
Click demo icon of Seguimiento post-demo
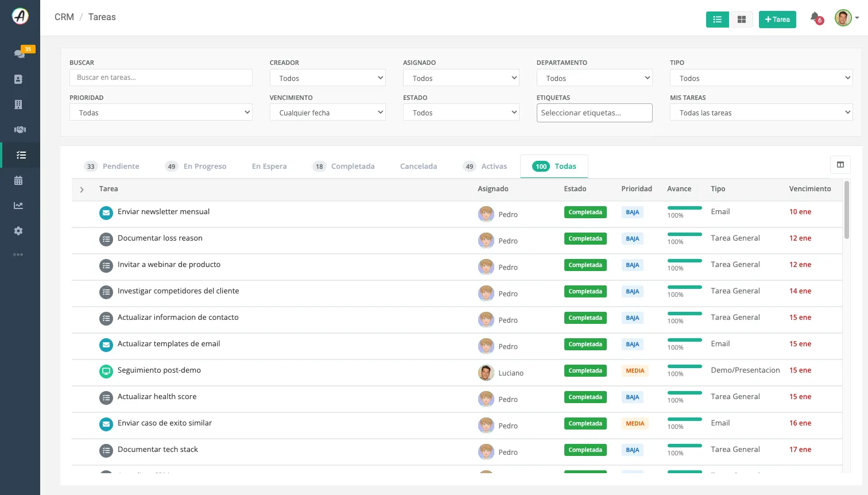106,372
